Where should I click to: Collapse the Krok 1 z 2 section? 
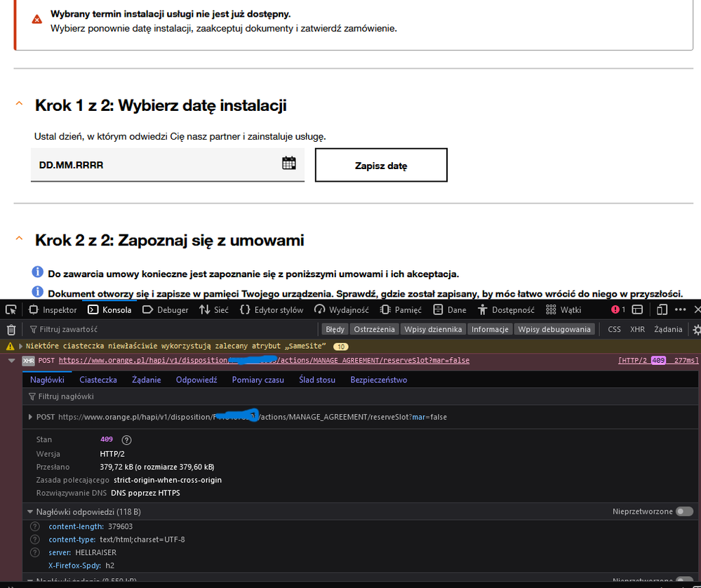(x=19, y=105)
